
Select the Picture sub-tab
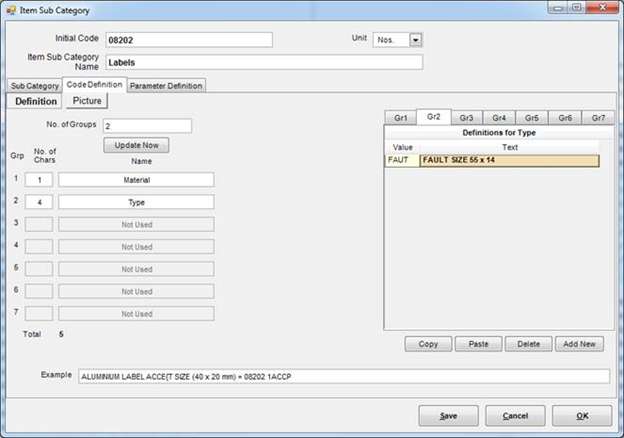click(87, 101)
